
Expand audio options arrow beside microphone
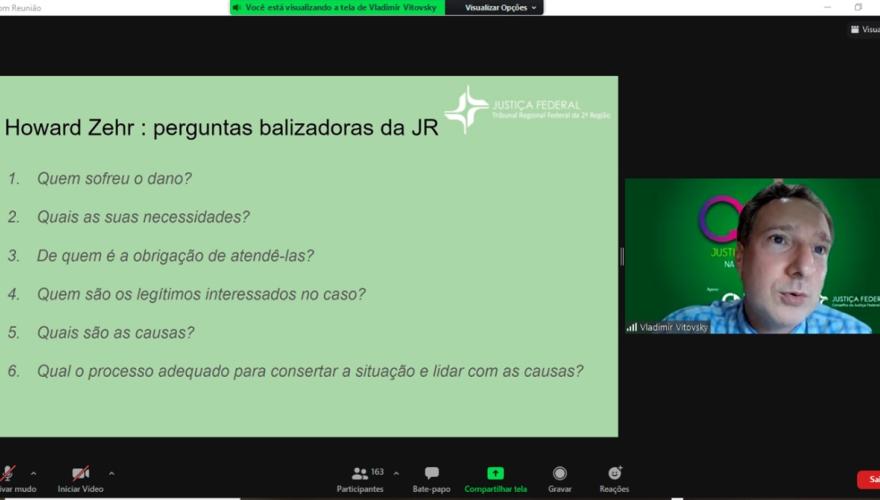point(33,473)
